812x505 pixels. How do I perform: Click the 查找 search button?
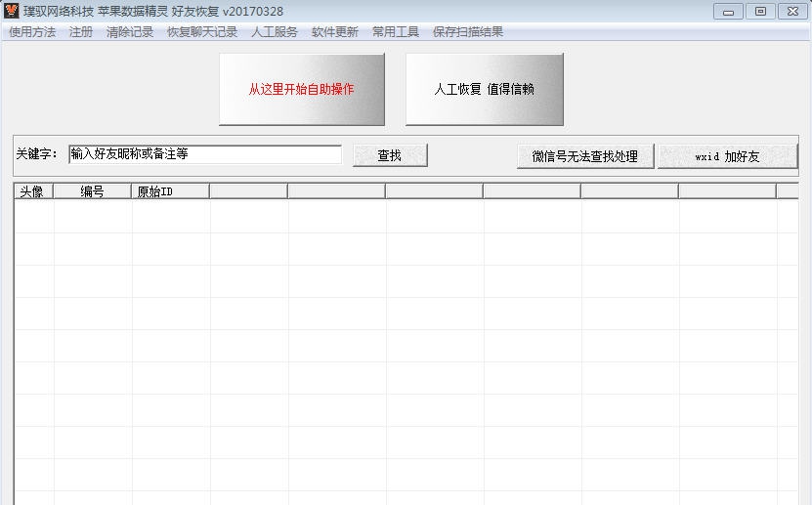(x=390, y=155)
